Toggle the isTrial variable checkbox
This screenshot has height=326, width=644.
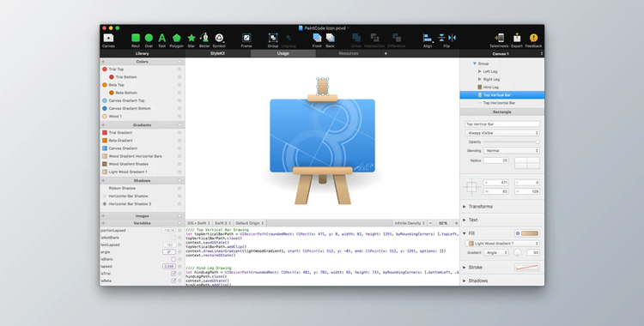click(173, 274)
